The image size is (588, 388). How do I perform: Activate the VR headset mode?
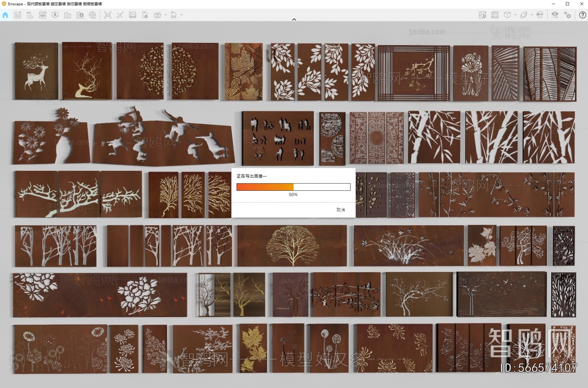(x=539, y=15)
